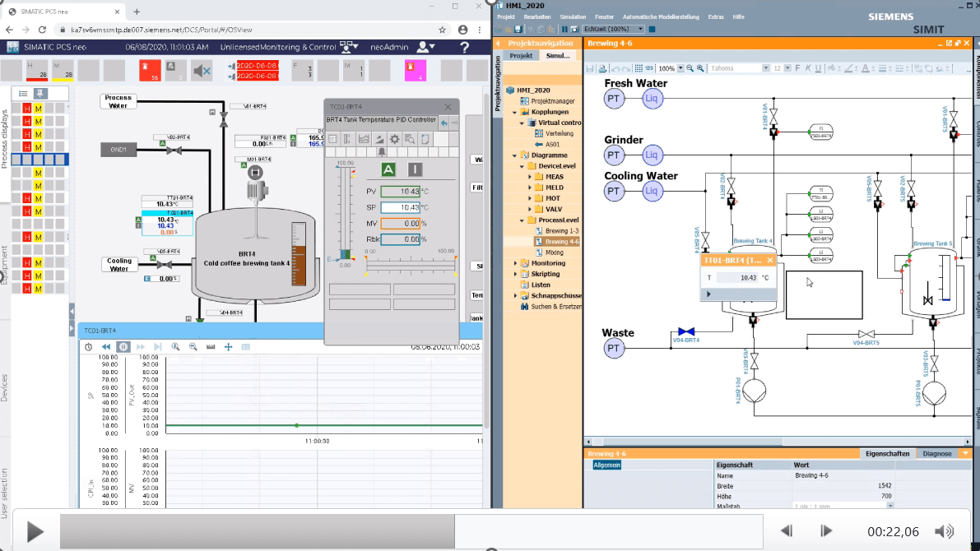
Task: Click the SP setpoint input field
Action: (x=401, y=206)
